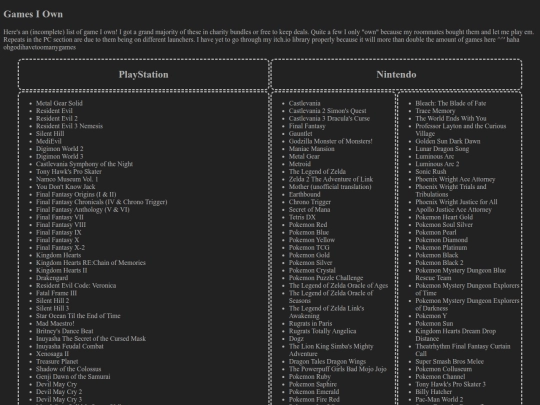
Task: Click 'Xenosaga II' entry
Action: [x=52, y=354]
